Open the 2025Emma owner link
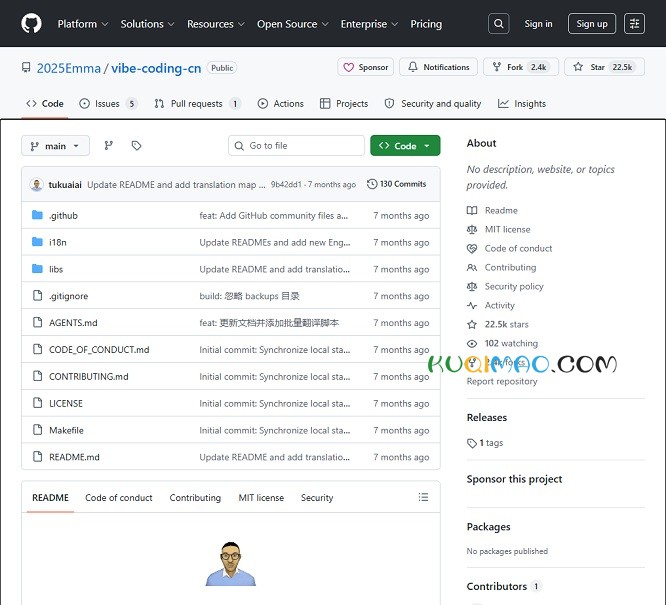Image resolution: width=666 pixels, height=605 pixels. pos(69,68)
